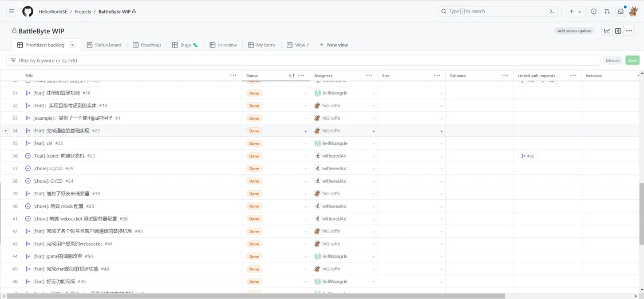The width and height of the screenshot is (644, 299).
Task: Click the Status column sort indicator
Action: (x=292, y=76)
